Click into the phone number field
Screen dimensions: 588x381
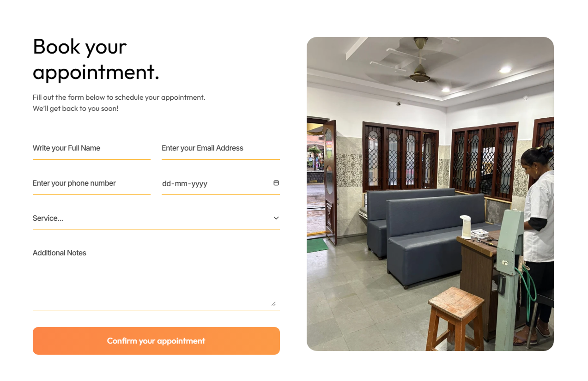91,183
